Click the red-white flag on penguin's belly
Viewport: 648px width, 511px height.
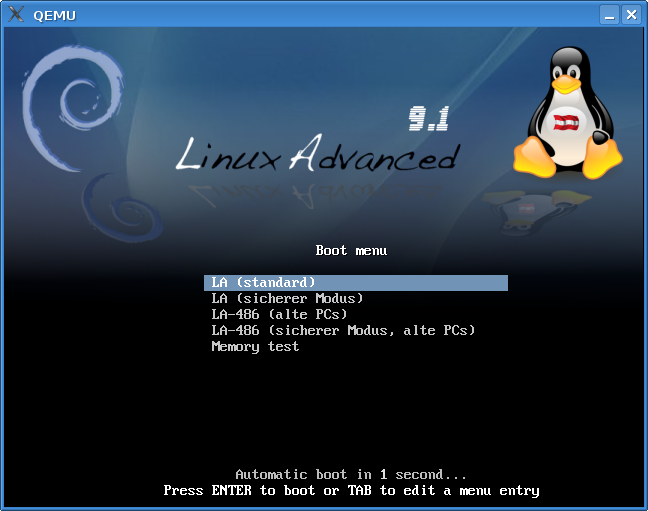(567, 123)
